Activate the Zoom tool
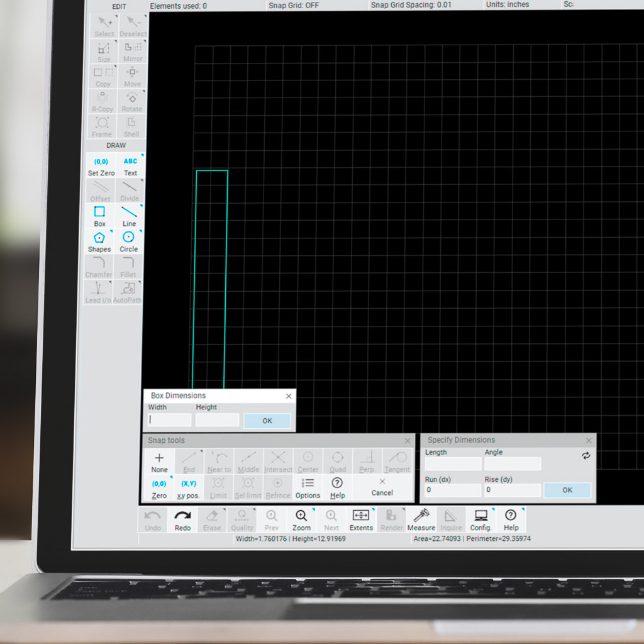Viewport: 644px width, 644px height. click(x=301, y=520)
